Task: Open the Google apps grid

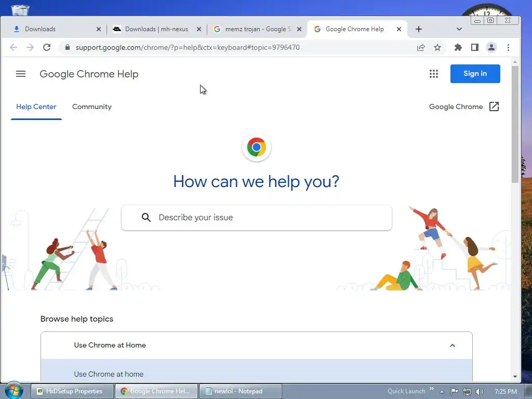Action: (x=434, y=74)
